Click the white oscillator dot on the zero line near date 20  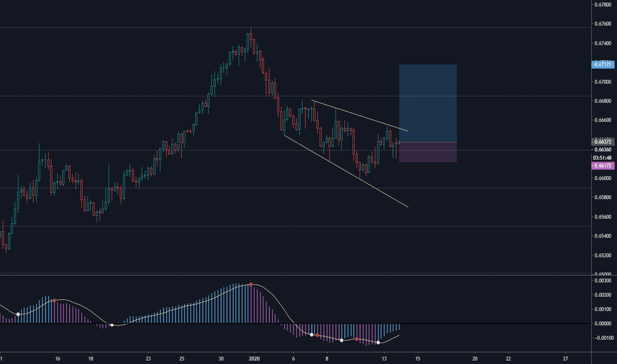click(112, 325)
